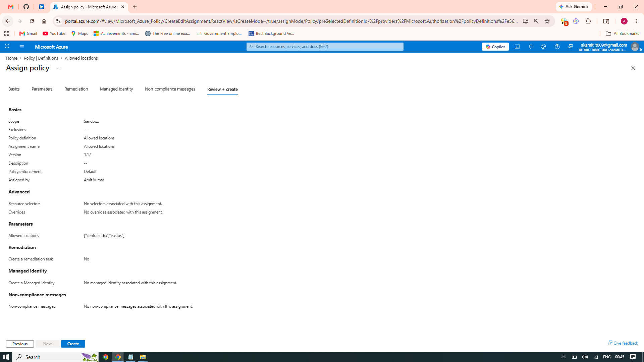
Task: Open the Gmail pinned tab
Action: click(x=11, y=7)
